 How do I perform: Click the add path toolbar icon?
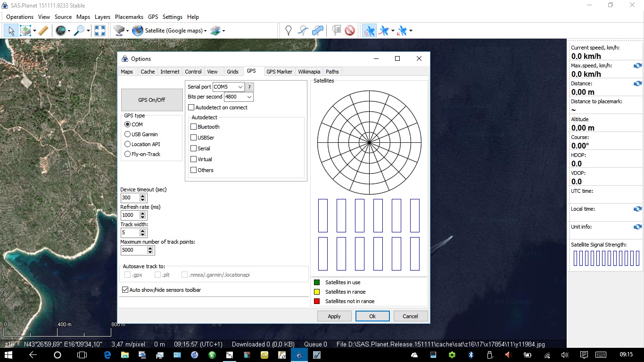pyautogui.click(x=303, y=31)
